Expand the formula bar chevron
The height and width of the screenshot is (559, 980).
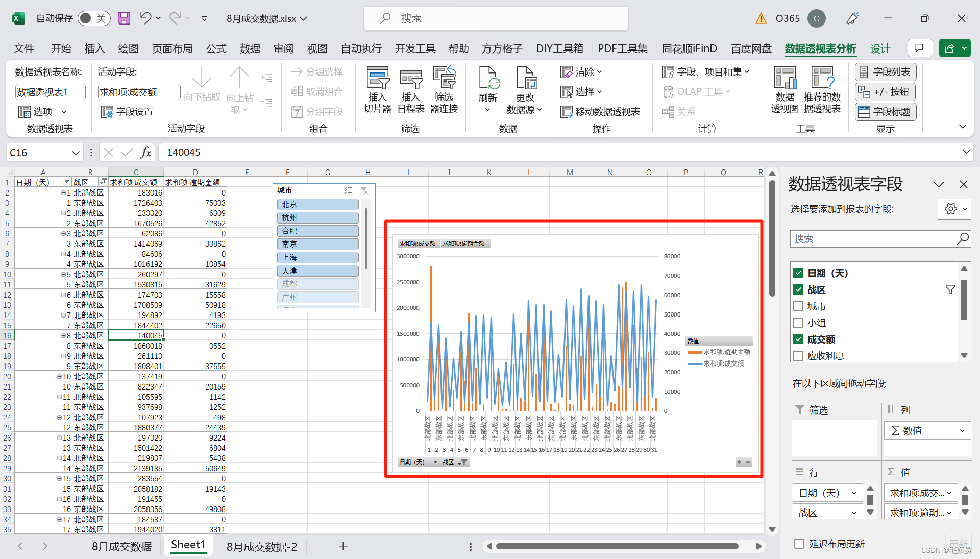coord(966,152)
